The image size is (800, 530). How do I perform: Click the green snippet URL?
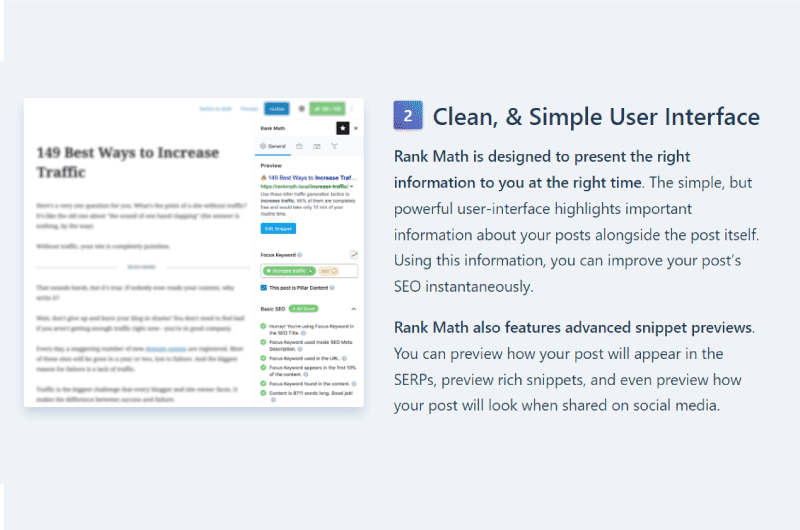[307, 186]
